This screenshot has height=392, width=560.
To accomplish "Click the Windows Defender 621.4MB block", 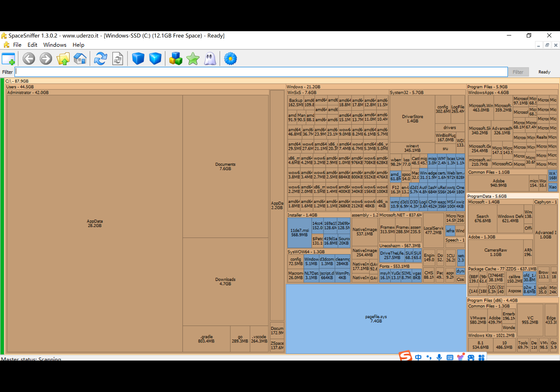I will (510, 218).
